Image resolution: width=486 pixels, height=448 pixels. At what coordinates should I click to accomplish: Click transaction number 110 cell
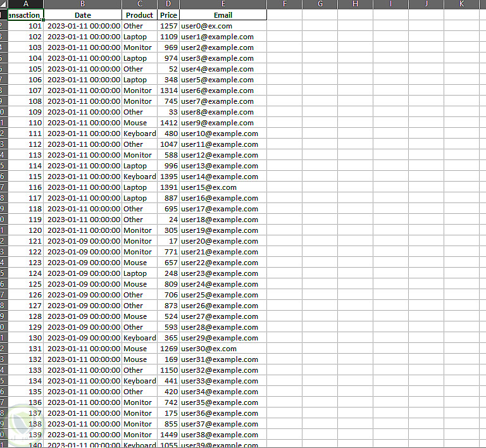(x=26, y=123)
